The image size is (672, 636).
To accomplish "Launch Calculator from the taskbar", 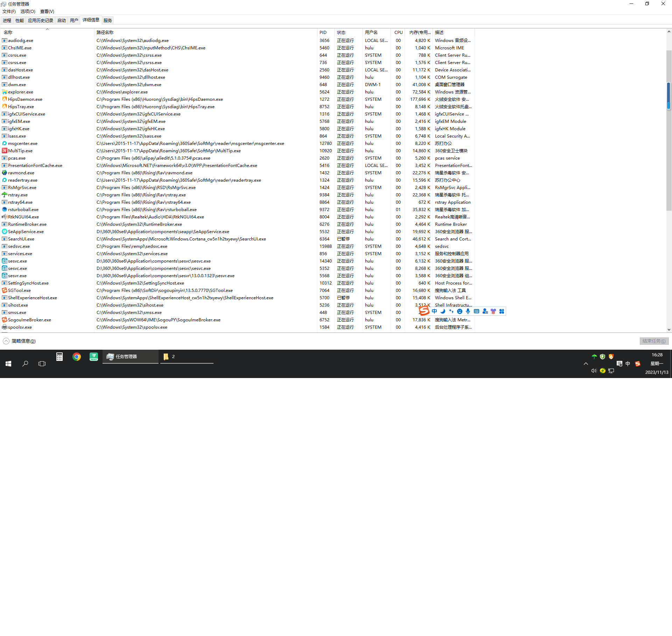I will 59,357.
